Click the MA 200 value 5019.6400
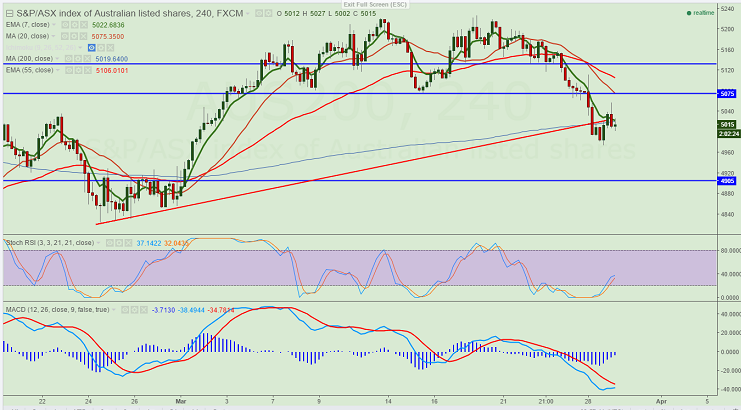 [x=112, y=59]
